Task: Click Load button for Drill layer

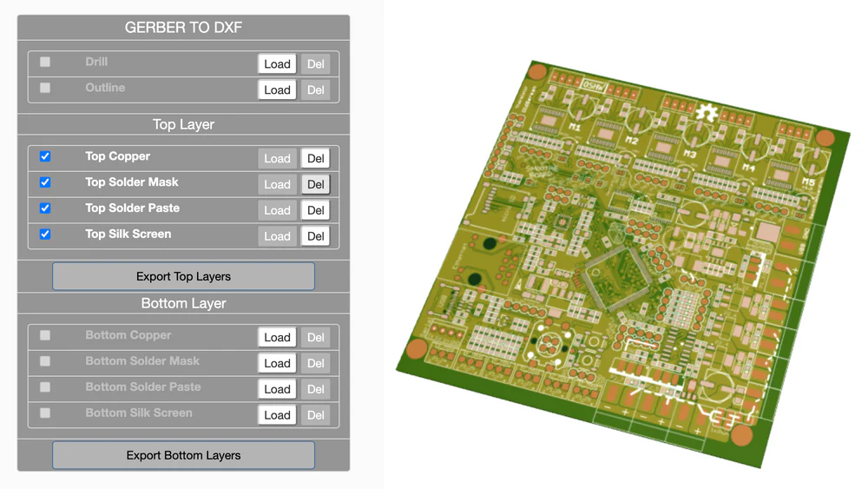Action: tap(277, 63)
